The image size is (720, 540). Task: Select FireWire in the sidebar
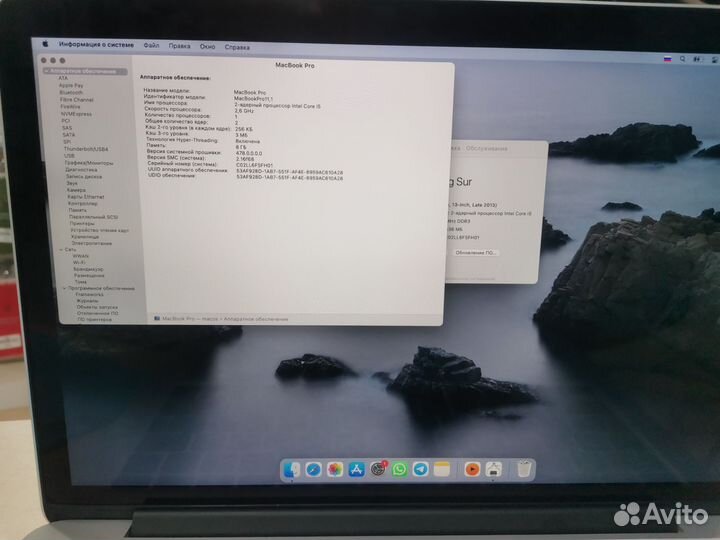click(x=70, y=107)
